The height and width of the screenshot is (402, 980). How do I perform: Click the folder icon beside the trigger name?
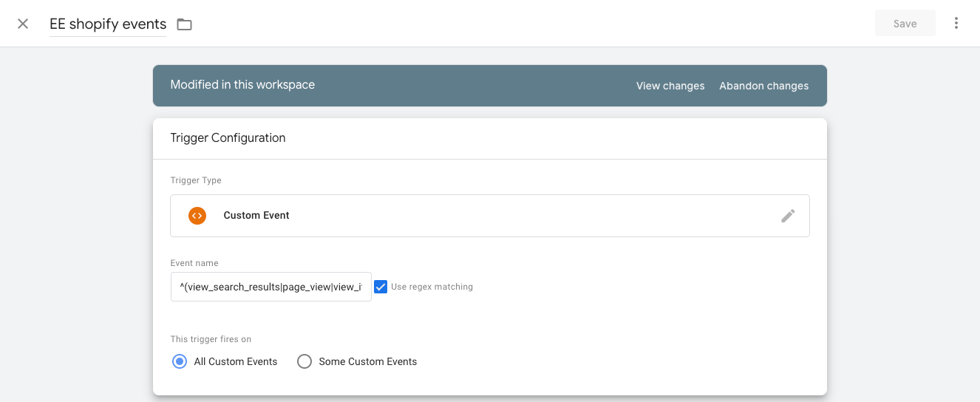[x=184, y=24]
